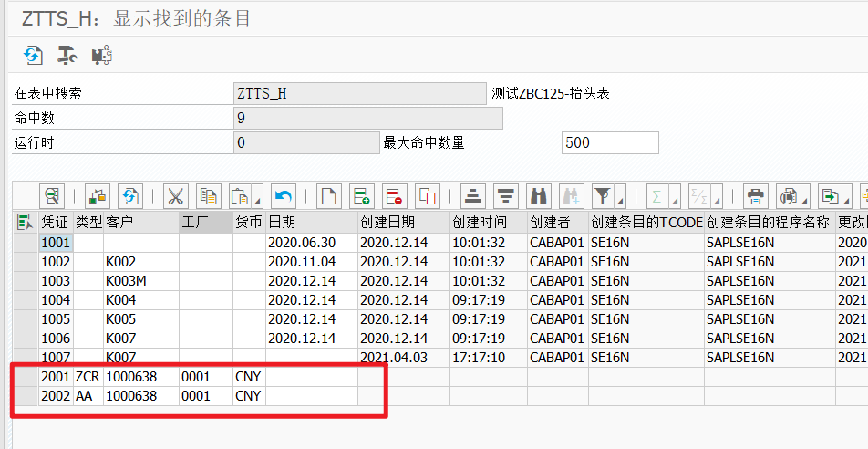Click CNY currency in row 2002
Screen dimensions: 868x449
pyautogui.click(x=249, y=396)
